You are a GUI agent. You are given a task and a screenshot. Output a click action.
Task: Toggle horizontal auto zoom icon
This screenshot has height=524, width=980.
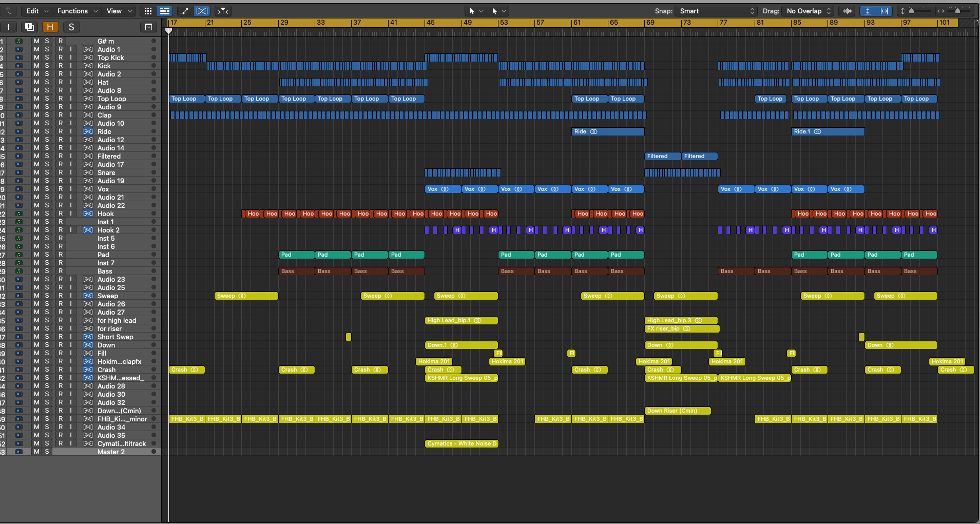point(884,11)
